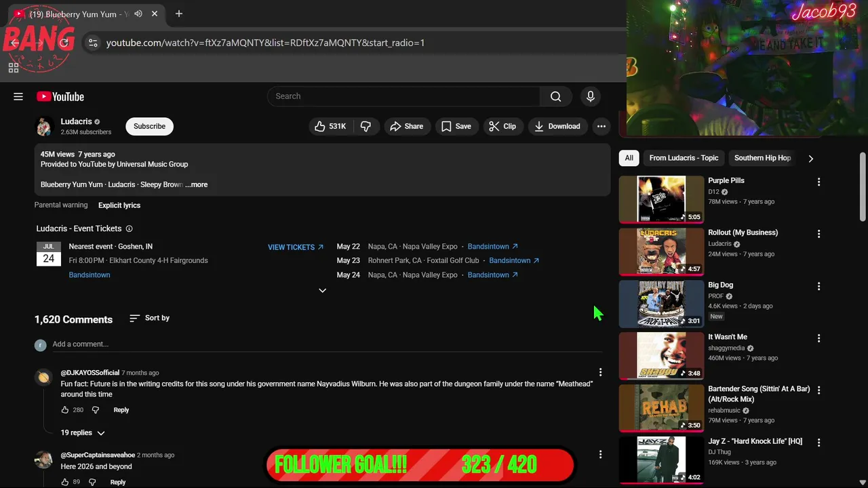Like the @SuperCaptainsaveahoe comment
This screenshot has height=488, width=868.
pos(65,482)
